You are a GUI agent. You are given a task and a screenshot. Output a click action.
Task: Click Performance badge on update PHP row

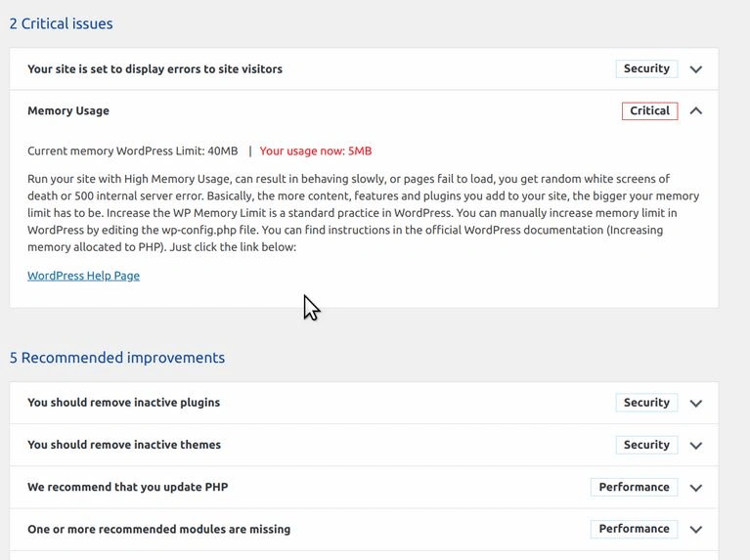pos(634,487)
